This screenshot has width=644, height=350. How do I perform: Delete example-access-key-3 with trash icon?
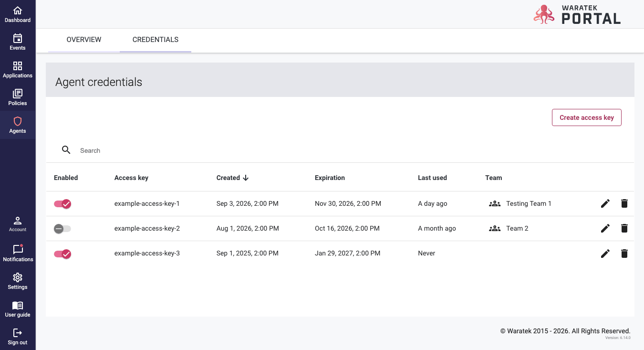(x=624, y=254)
